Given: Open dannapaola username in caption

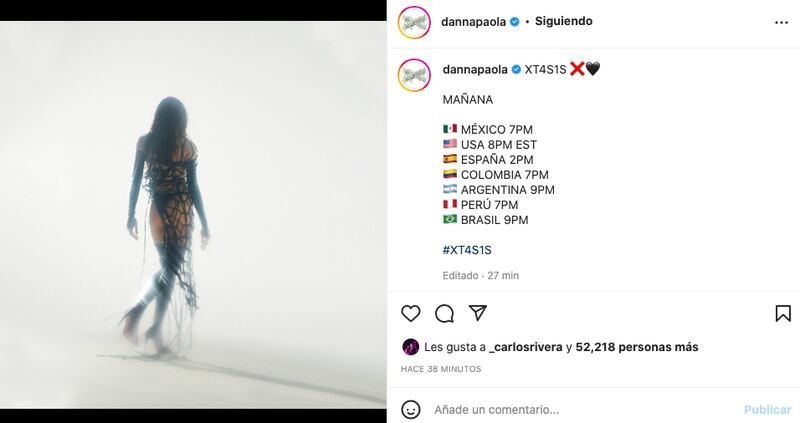Looking at the screenshot, I should [475, 69].
